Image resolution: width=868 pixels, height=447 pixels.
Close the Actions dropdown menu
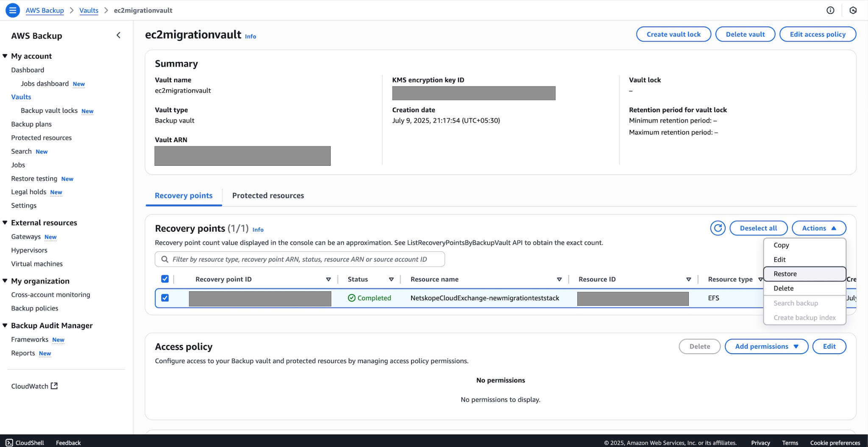819,228
